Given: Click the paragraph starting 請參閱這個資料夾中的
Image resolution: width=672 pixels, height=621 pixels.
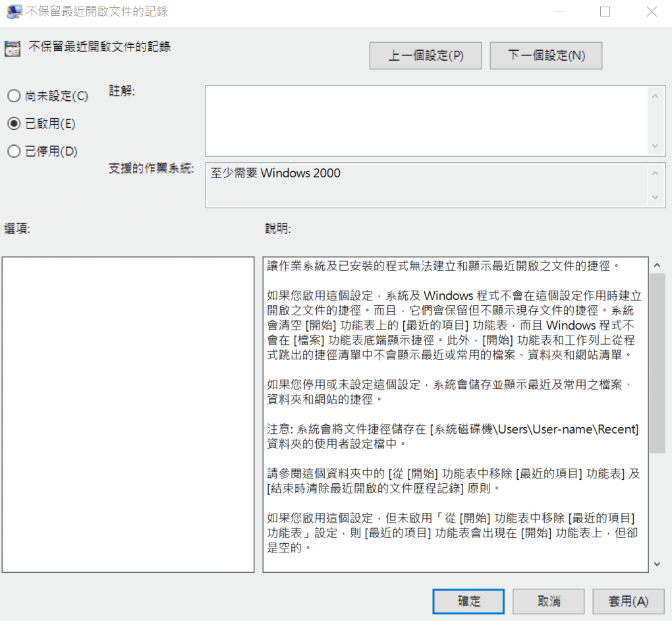Looking at the screenshot, I should pos(453,481).
